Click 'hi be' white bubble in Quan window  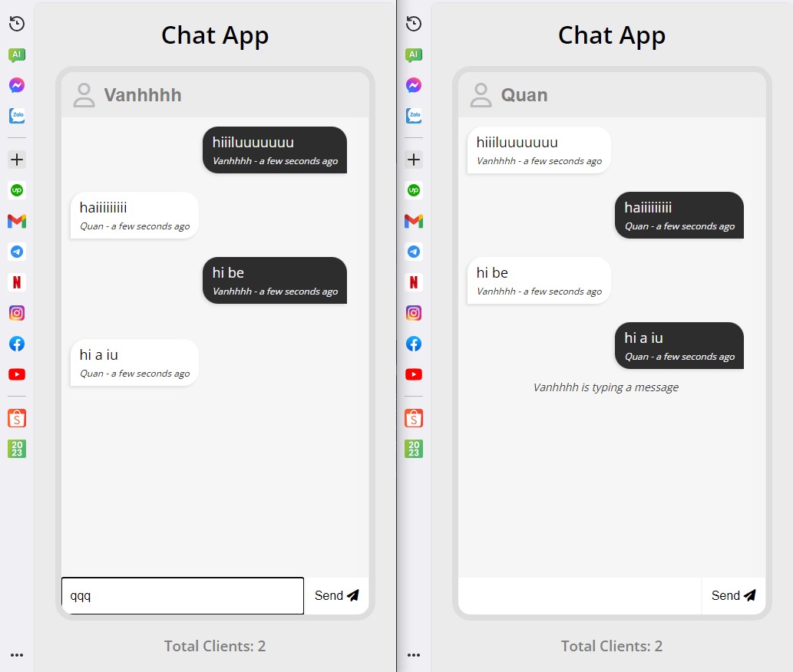(x=539, y=281)
